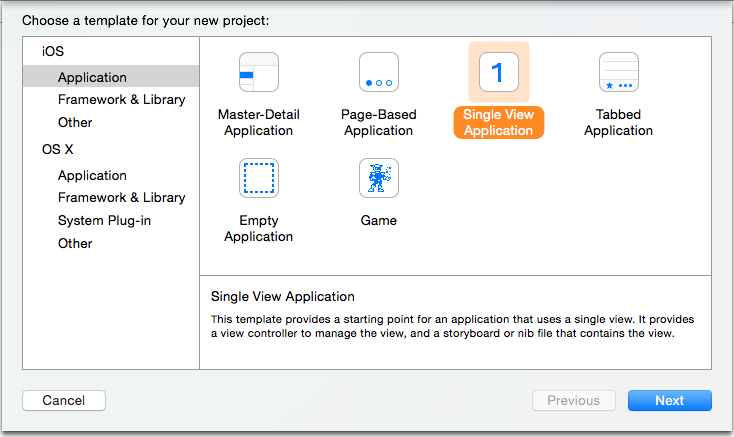Select the Empty Application dashed icon
Viewport: 734px width, 437px height.
click(x=259, y=178)
